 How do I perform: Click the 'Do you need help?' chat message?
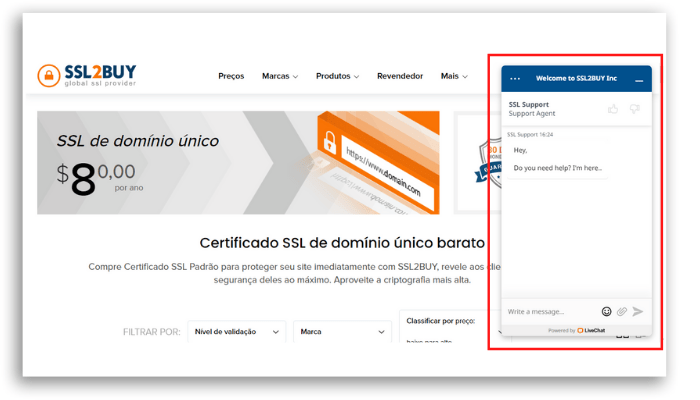tap(558, 168)
